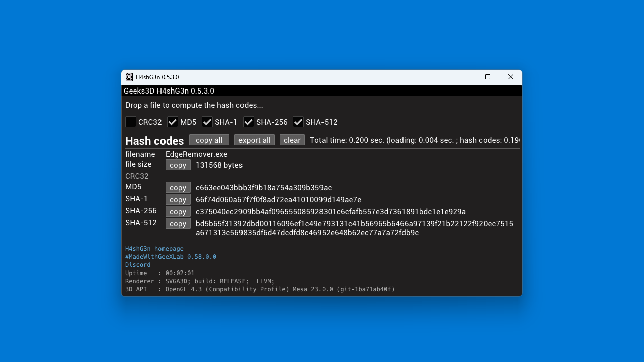Screen dimensions: 644x362
Task: Click the SHA-1 hash value 66f74d06...
Action: tap(278, 200)
